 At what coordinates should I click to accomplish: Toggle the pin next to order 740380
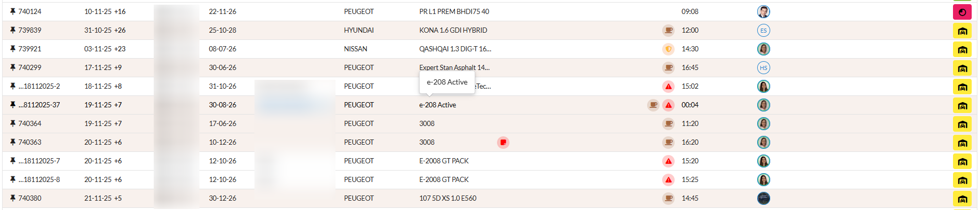12,198
